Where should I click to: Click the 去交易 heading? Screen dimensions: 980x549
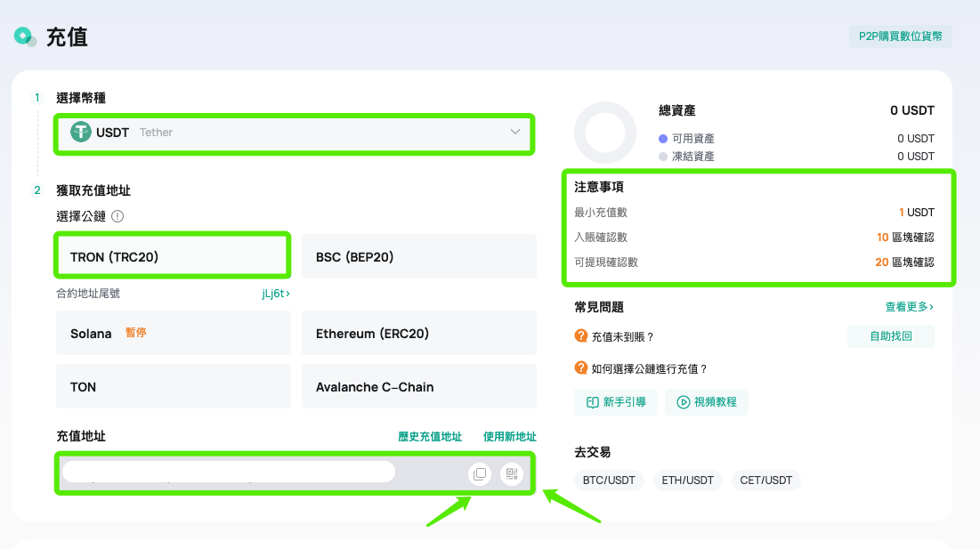point(593,451)
